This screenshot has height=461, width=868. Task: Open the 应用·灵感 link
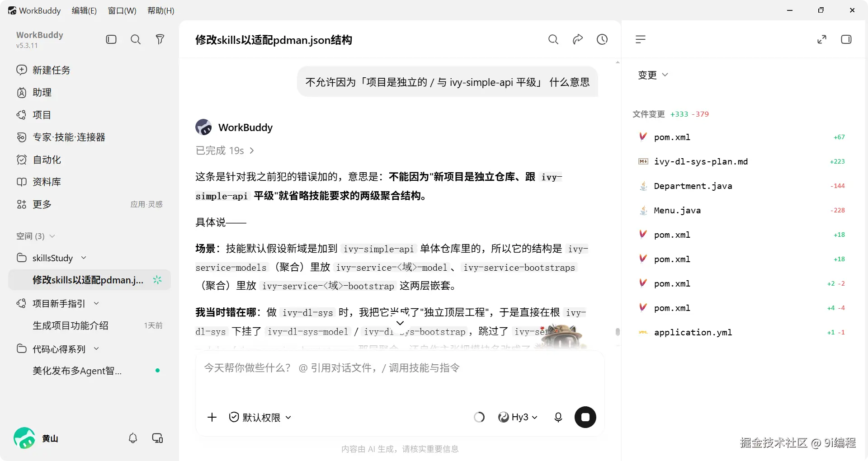146,204
